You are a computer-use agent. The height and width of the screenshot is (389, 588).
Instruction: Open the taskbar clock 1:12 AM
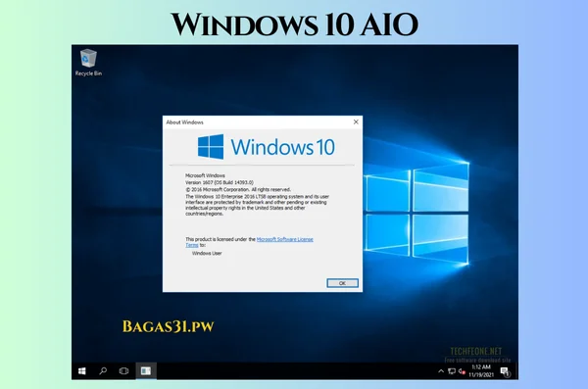(481, 367)
